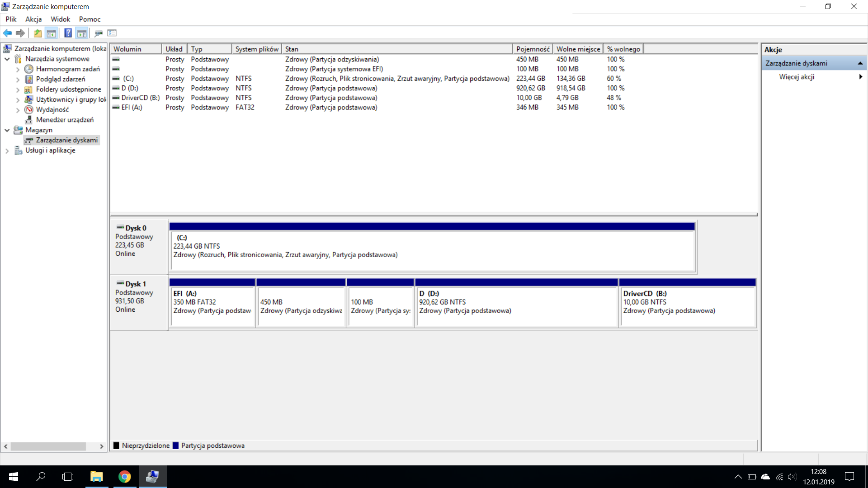Sort by Stan column header
The height and width of the screenshot is (488, 868).
point(397,49)
